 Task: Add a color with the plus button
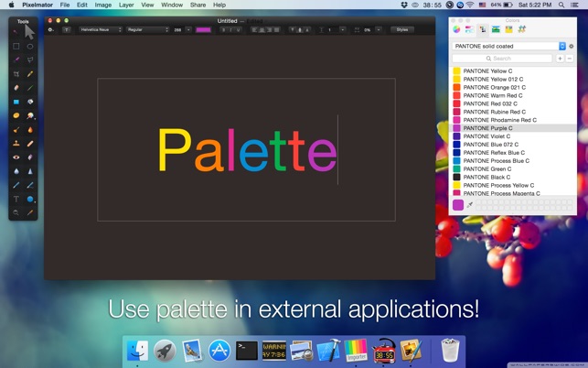560,59
